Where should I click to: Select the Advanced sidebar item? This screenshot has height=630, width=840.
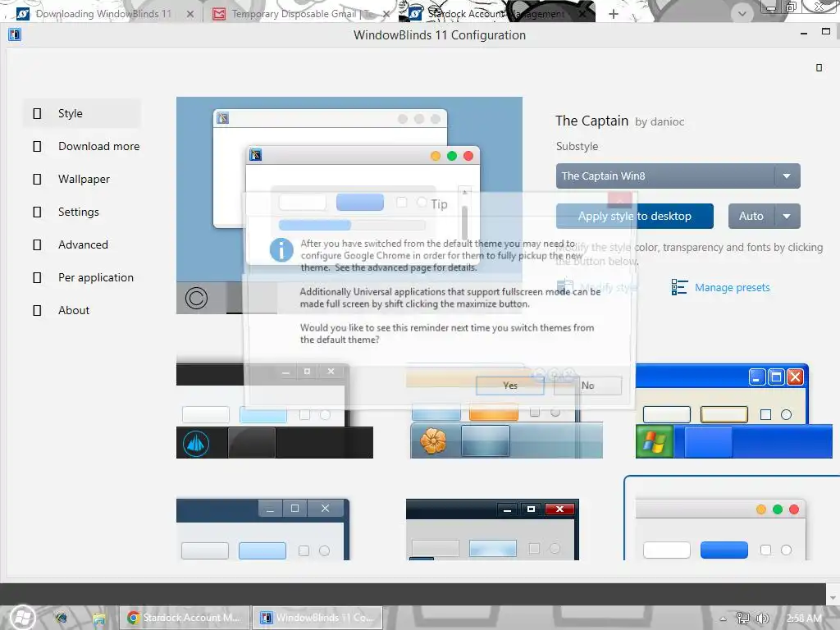tap(82, 244)
